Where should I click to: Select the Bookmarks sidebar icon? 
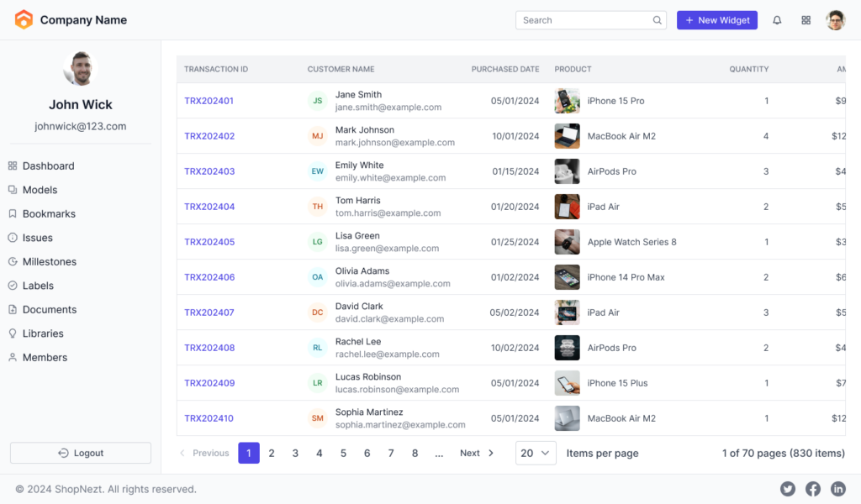(x=12, y=213)
